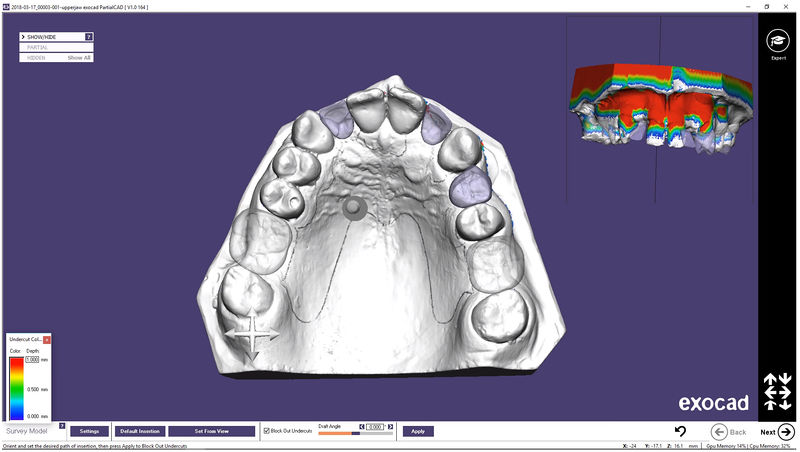This screenshot has width=800, height=452.
Task: Increase Draft Angle with right arrow
Action: coord(390,426)
